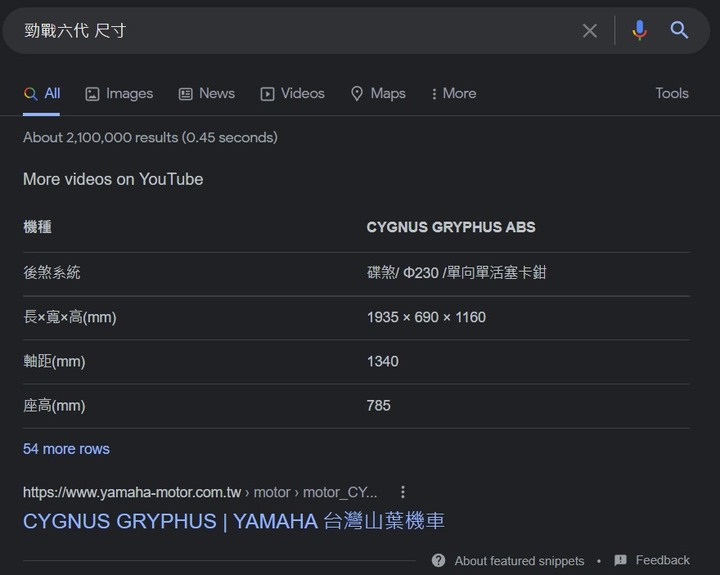Viewport: 720px width, 575px height.
Task: Clear the search query with X icon
Action: pyautogui.click(x=590, y=31)
